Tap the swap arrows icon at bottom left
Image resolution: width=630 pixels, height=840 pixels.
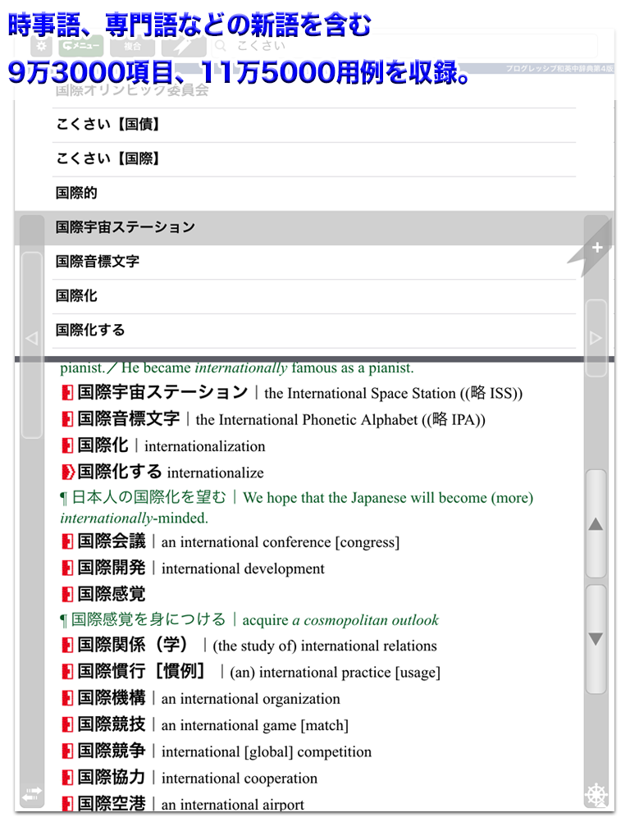pos(32,794)
